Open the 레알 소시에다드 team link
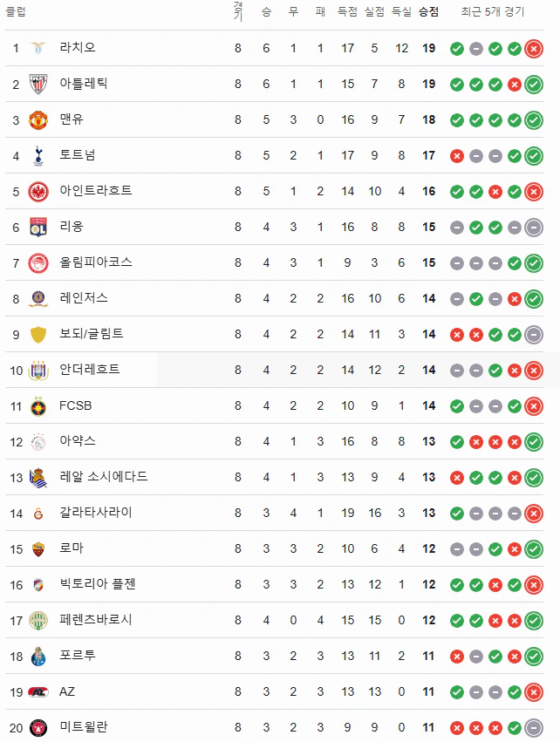 [104, 477]
